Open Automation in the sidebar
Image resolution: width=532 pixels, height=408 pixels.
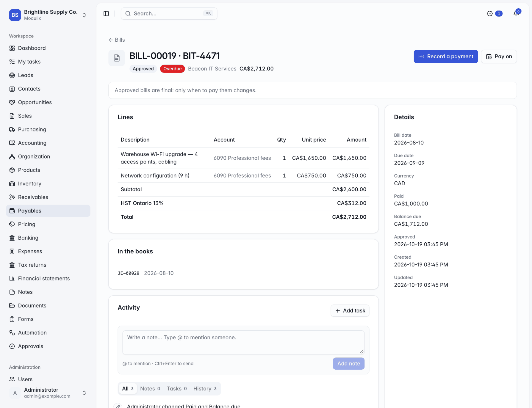(48, 333)
